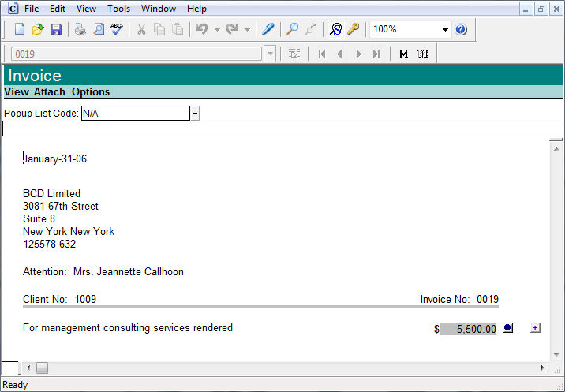
Task: Open a file with the folder icon
Action: 37,29
